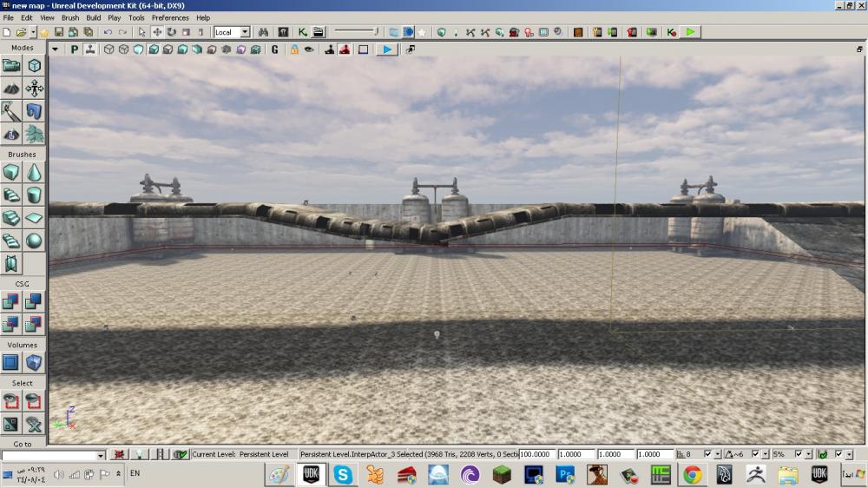Screen dimensions: 868x488
Task: Open Photoshop from the taskbar
Action: coord(565,475)
